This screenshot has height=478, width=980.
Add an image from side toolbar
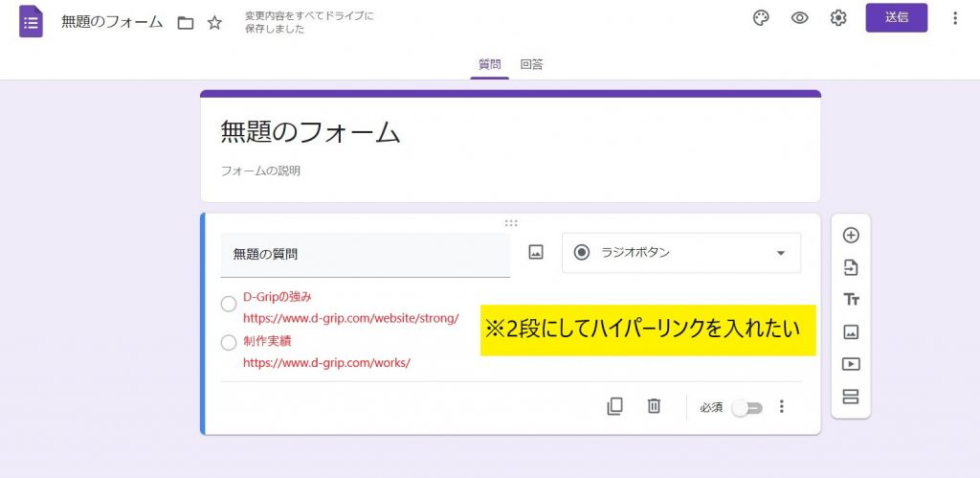[x=851, y=332]
